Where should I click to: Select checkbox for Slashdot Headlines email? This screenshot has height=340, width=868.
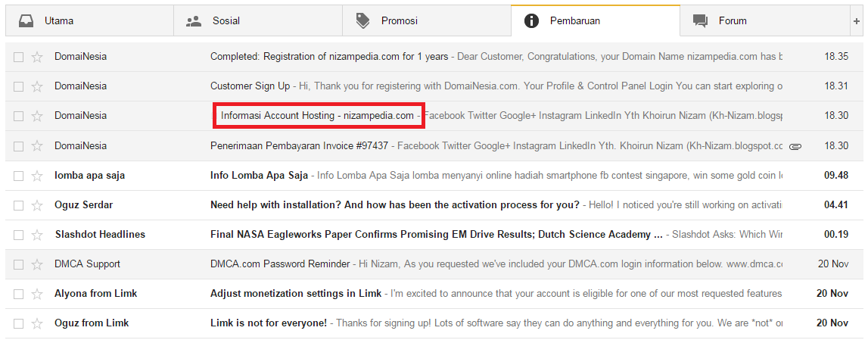tap(19, 235)
